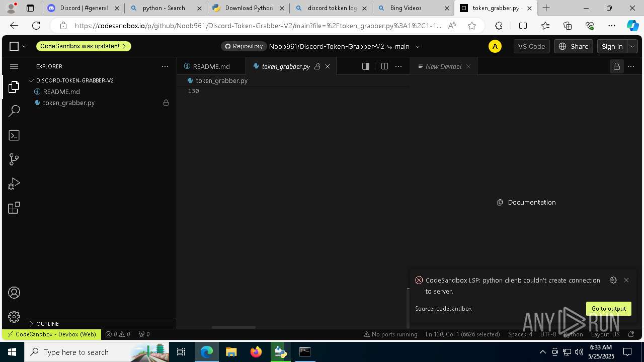Select the Python language mode in status bar
The width and height of the screenshot is (644, 362).
point(573,334)
